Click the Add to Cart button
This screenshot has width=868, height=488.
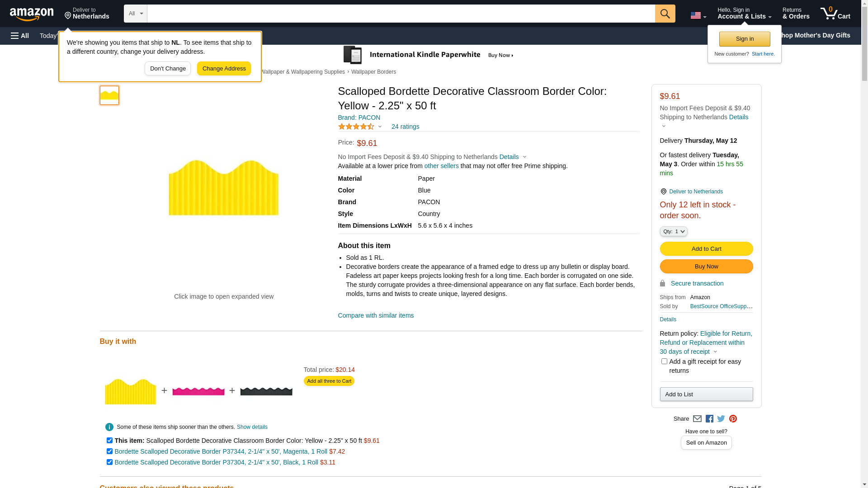click(x=706, y=249)
